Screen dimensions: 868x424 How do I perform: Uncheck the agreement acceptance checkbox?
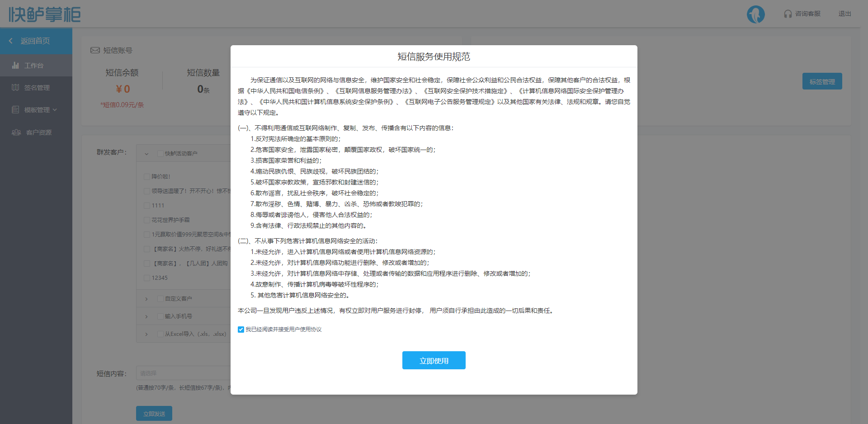(241, 330)
